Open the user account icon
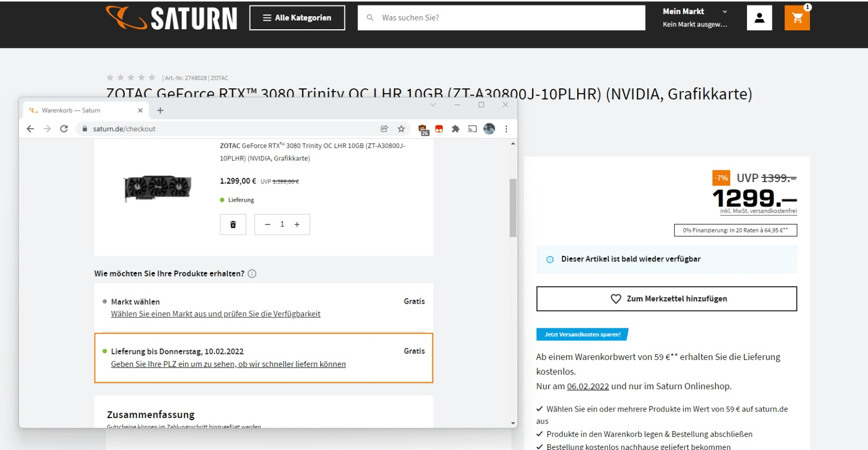Viewport: 868px width, 450px height. 759,18
